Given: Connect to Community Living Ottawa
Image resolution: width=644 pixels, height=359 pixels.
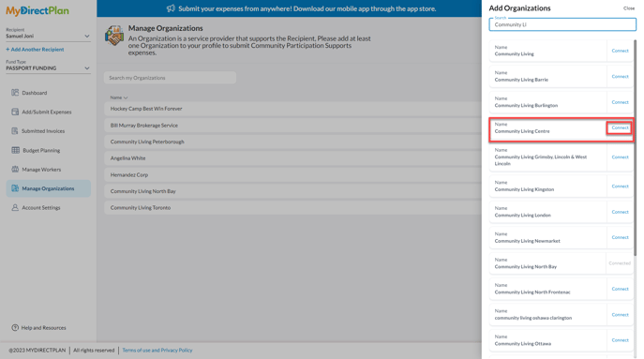Looking at the screenshot, I should 620,340.
